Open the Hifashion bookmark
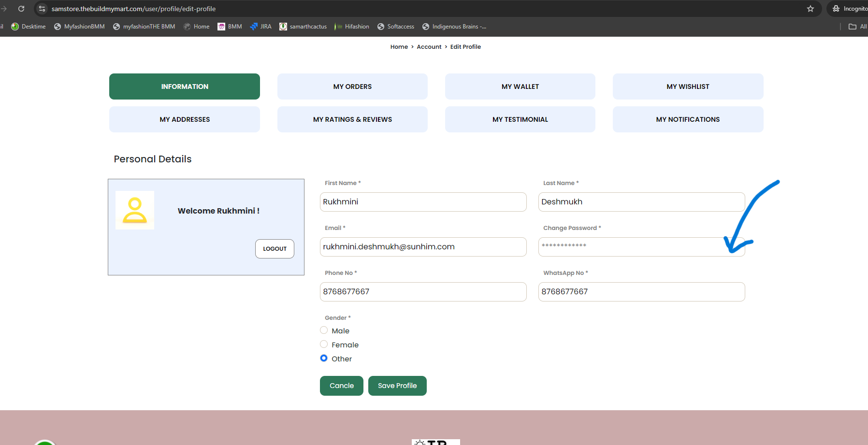 pyautogui.click(x=352, y=27)
